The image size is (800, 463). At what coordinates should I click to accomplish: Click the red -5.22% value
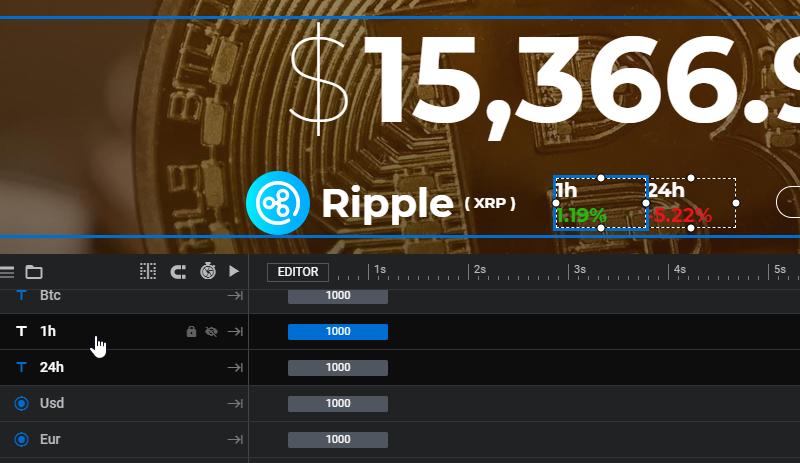tap(680, 215)
